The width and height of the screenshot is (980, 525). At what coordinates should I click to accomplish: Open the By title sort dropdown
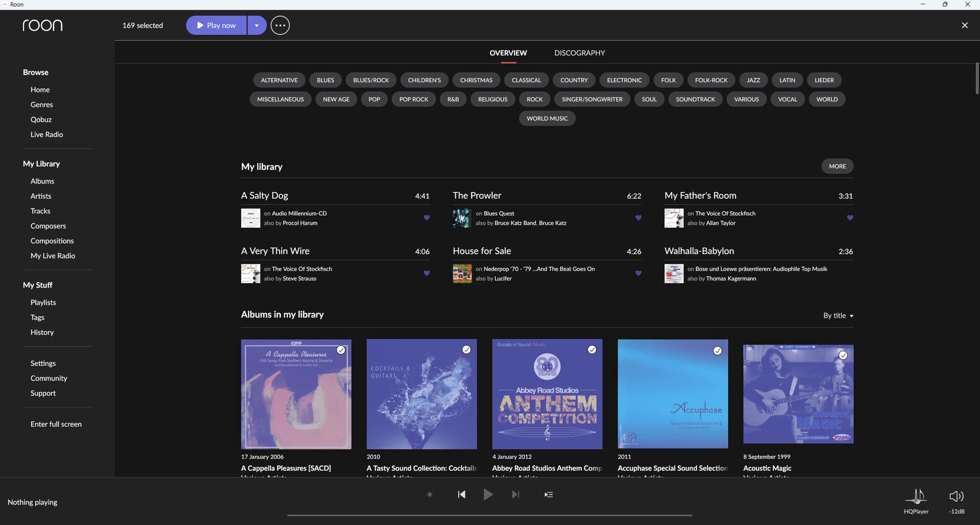click(838, 316)
